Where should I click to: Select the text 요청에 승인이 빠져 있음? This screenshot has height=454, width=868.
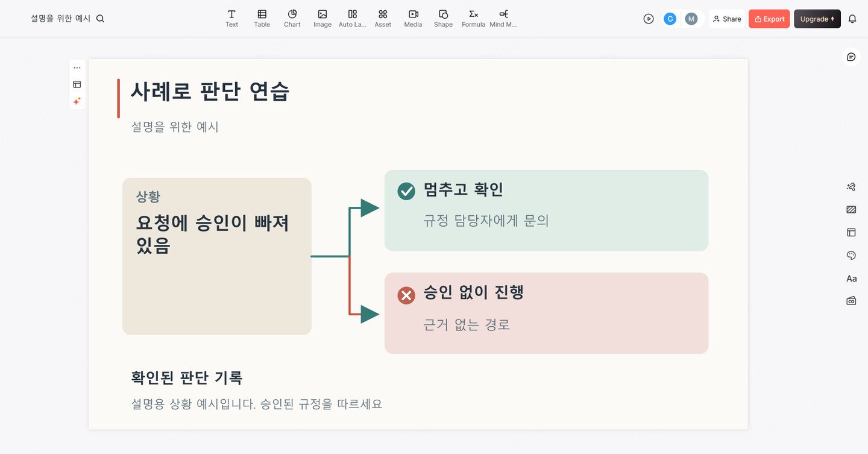pos(213,234)
